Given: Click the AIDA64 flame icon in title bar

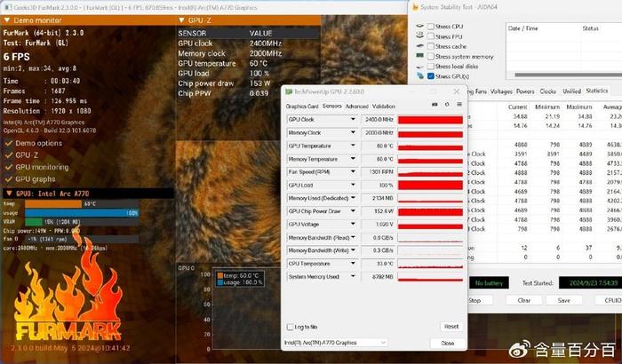Looking at the screenshot, I should (x=415, y=7).
